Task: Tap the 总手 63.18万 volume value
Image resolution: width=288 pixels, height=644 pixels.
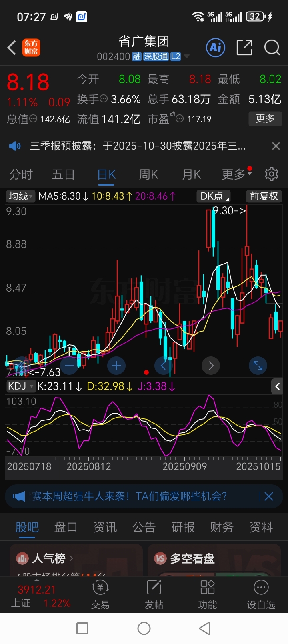Action: (179, 99)
